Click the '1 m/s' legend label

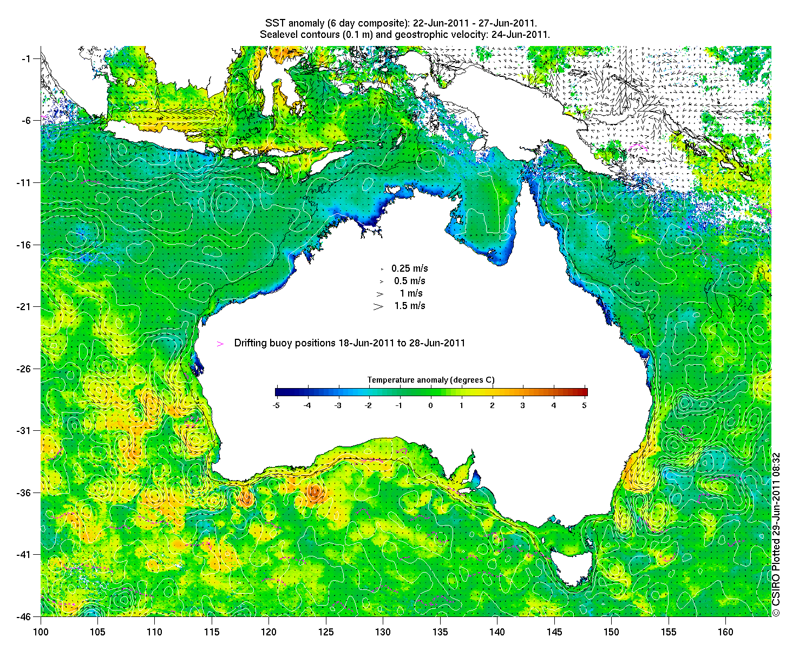click(x=411, y=293)
